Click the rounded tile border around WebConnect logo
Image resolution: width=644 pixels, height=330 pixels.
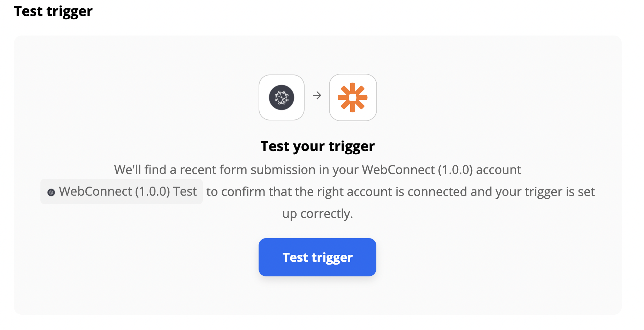point(282,97)
